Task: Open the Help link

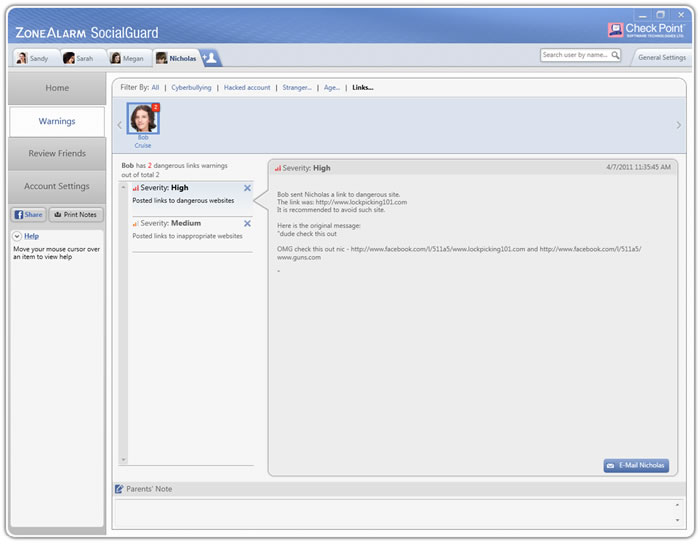Action: 31,236
